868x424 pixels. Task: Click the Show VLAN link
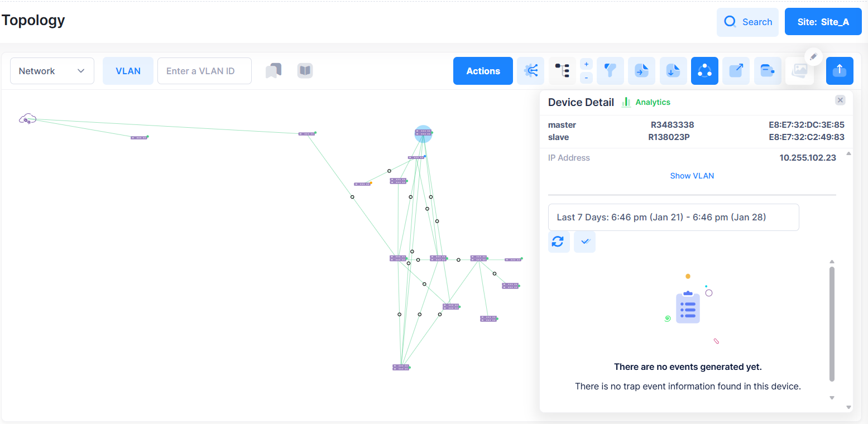(692, 176)
